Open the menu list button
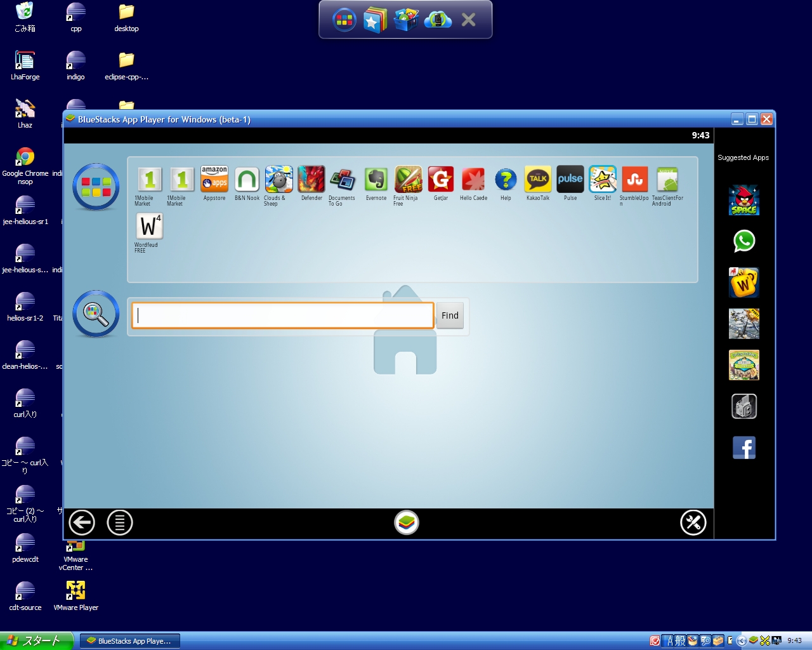812x650 pixels. pos(120,523)
